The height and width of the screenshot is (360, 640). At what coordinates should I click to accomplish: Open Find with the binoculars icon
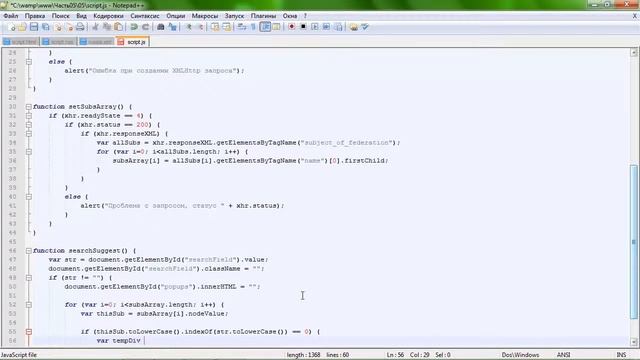point(161,27)
